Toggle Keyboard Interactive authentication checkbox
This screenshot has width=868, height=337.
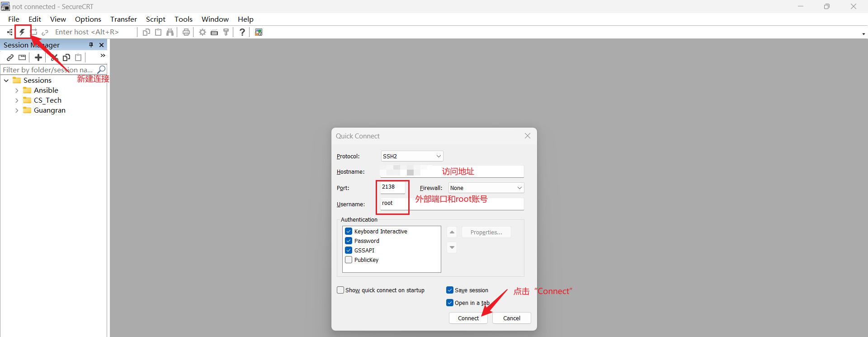349,231
